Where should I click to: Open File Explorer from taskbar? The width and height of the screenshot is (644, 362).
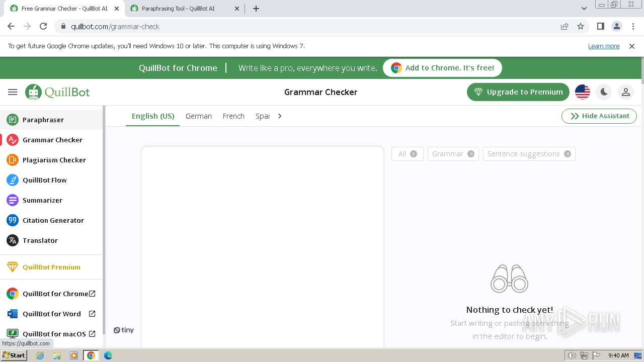click(x=57, y=355)
